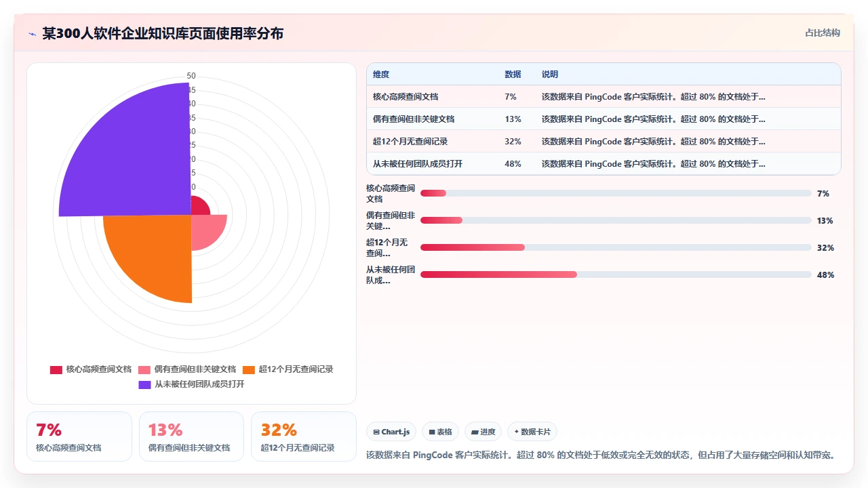Click table cell 核心高频查阅文档
The height and width of the screenshot is (488, 868).
[x=406, y=97]
